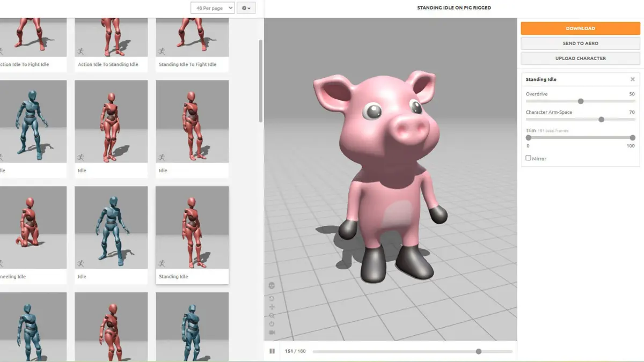Screen dimensions: 644x362
Task: Click the Character Arm-Space slider handle
Action: 601,120
